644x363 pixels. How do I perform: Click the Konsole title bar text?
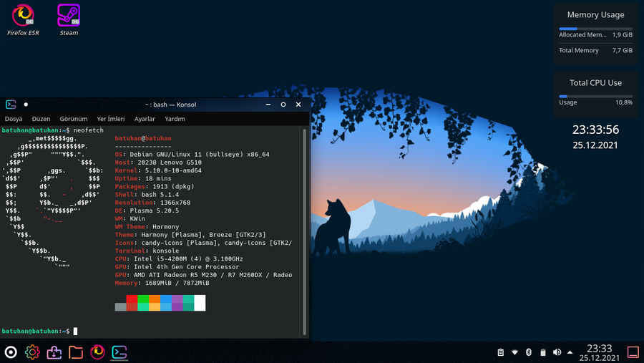click(170, 105)
